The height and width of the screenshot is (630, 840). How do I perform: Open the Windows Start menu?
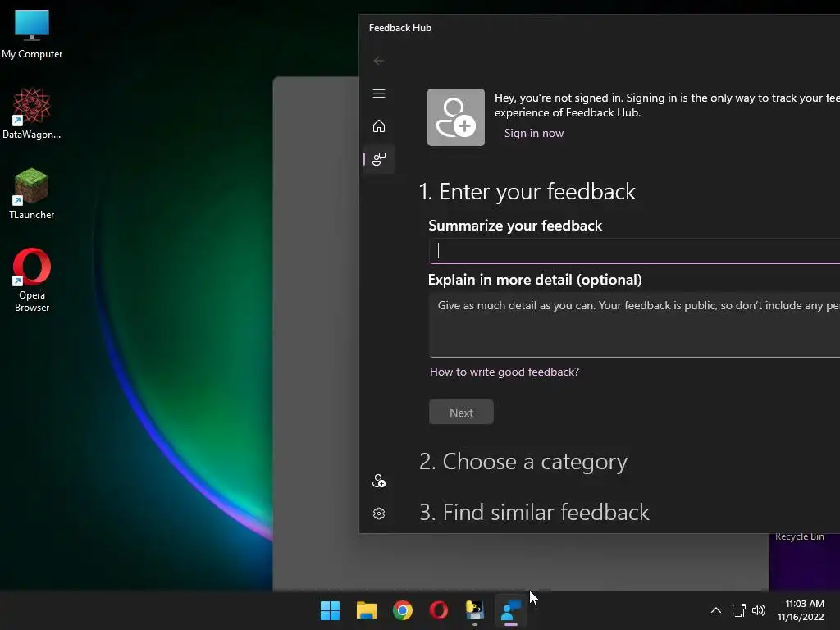[x=330, y=610]
